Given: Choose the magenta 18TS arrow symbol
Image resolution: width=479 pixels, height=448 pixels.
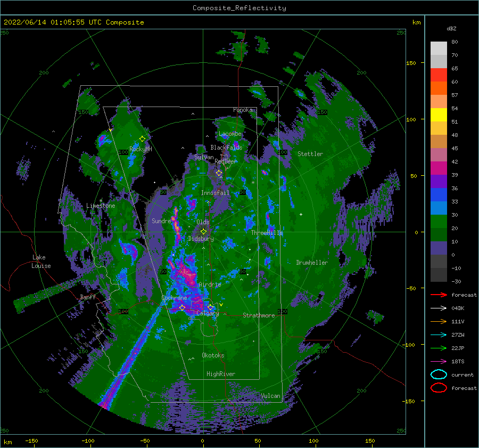Looking at the screenshot, I should coord(439,362).
